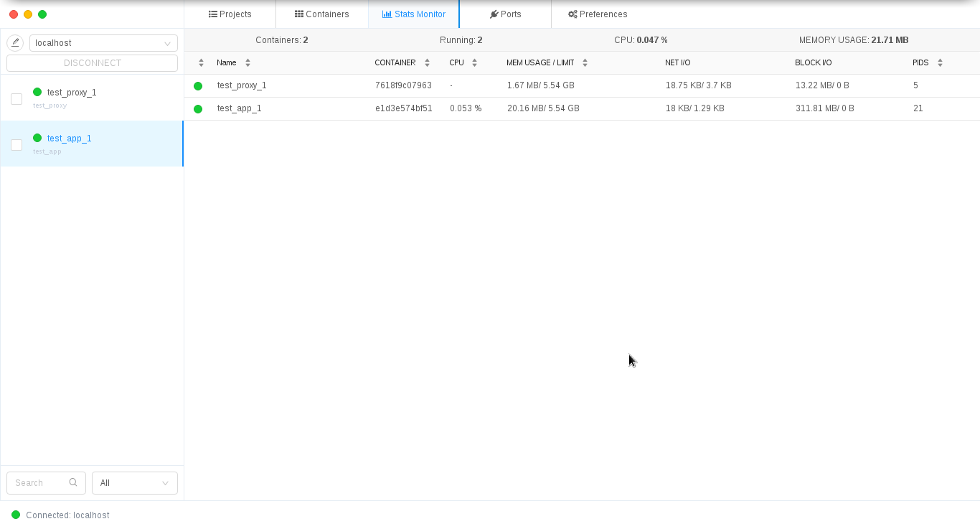Open the All filter dropdown
Screen dimensions: 980x529
pos(134,483)
